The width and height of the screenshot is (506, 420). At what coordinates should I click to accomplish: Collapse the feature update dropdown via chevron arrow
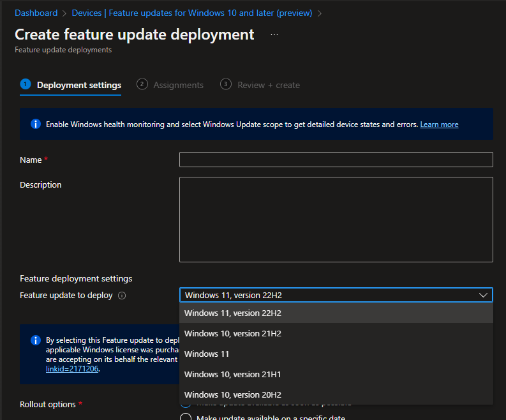[483, 295]
